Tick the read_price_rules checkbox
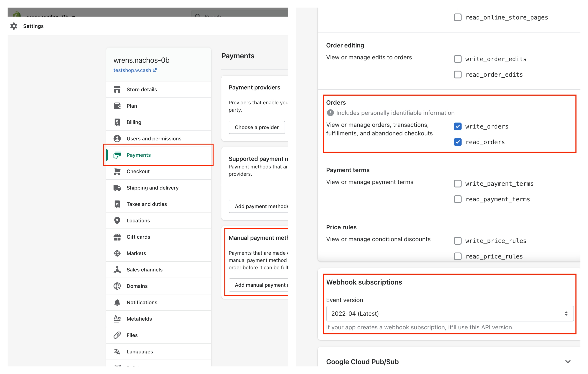The width and height of the screenshot is (588, 374). click(458, 256)
